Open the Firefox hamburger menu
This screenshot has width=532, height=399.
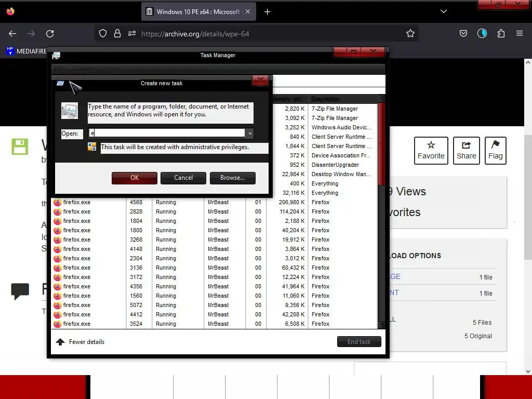[520, 33]
